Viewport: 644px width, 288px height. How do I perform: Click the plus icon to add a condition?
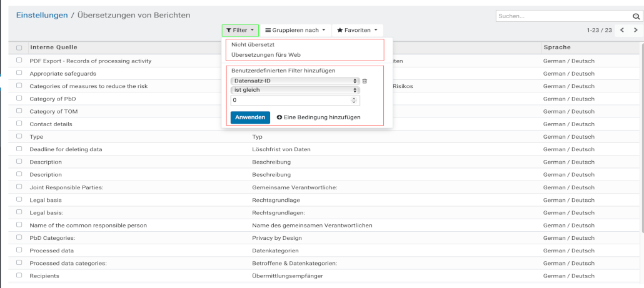coord(279,117)
